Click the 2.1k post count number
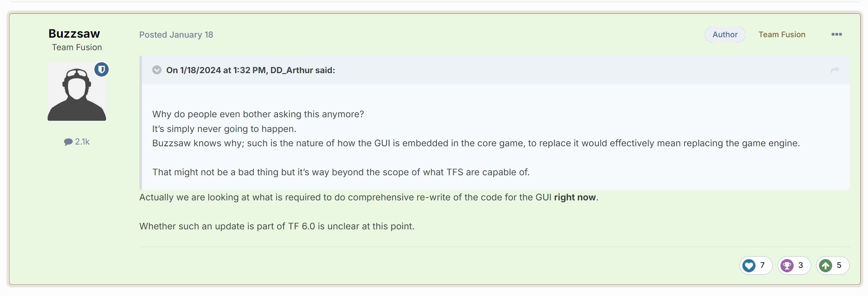The image size is (868, 296). (82, 142)
